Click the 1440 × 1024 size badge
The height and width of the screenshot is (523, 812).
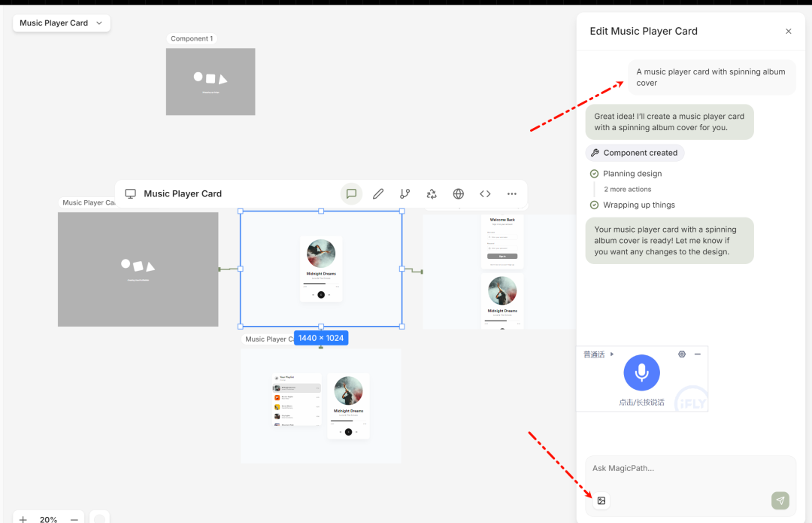(x=321, y=338)
